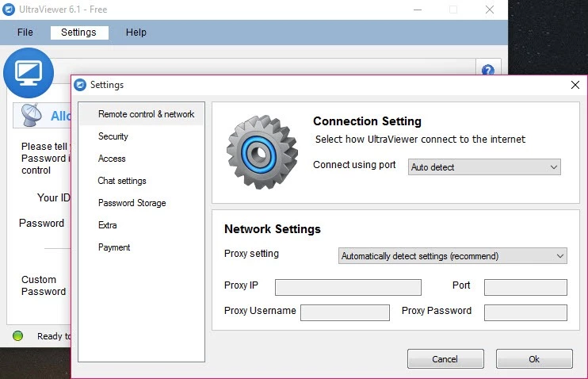Open the File menu
Image resolution: width=588 pixels, height=379 pixels.
click(x=25, y=33)
